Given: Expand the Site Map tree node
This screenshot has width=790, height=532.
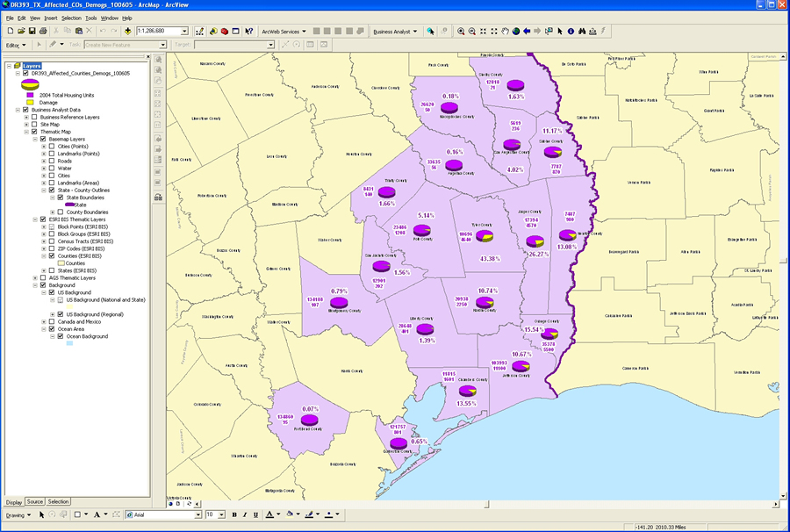Looking at the screenshot, I should 26,124.
